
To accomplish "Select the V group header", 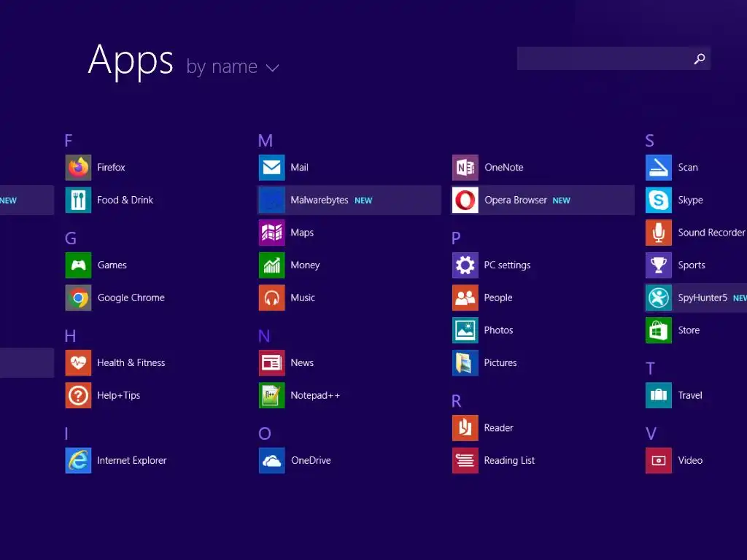I will [651, 433].
